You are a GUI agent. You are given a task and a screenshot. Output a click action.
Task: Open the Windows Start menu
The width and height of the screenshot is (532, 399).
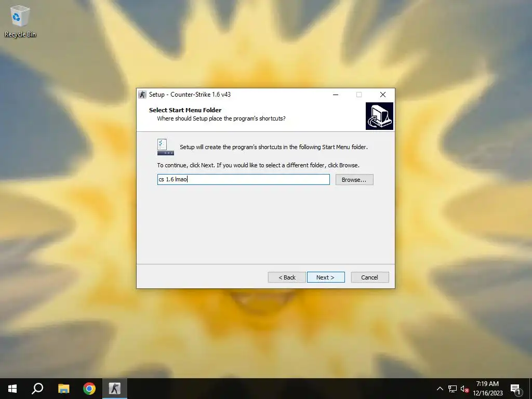[x=12, y=389]
